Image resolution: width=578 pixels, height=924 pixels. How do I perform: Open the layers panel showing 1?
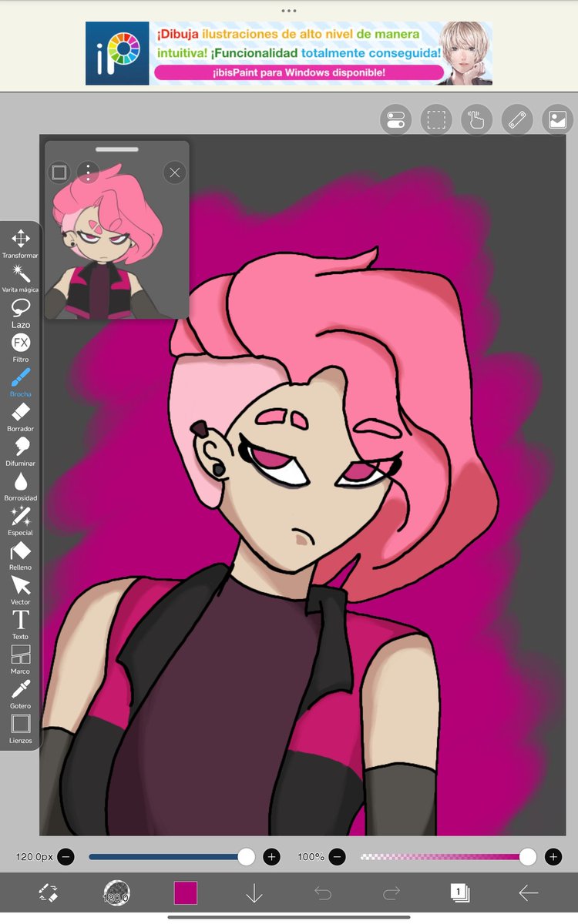(x=460, y=893)
